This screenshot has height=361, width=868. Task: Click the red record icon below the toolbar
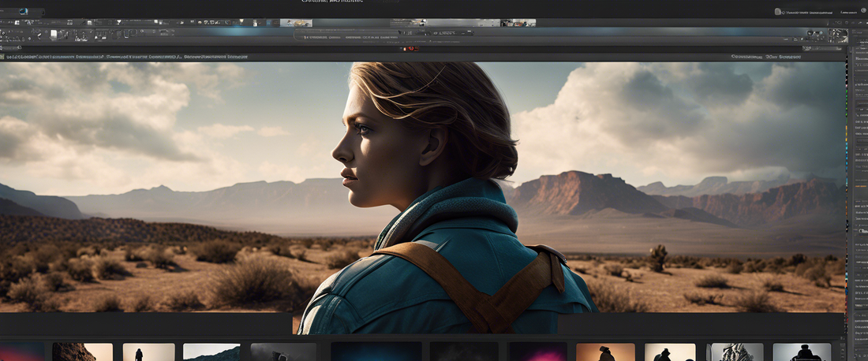tap(410, 49)
